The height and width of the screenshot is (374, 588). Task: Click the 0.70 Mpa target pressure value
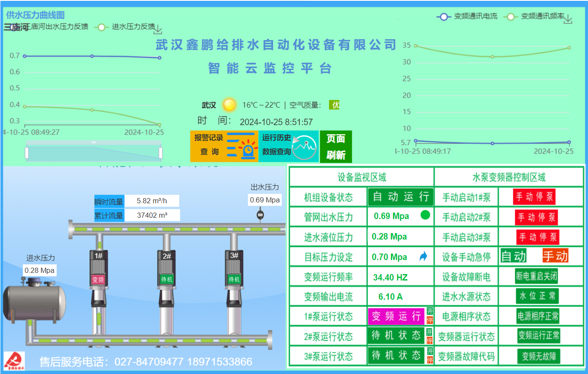pos(389,257)
